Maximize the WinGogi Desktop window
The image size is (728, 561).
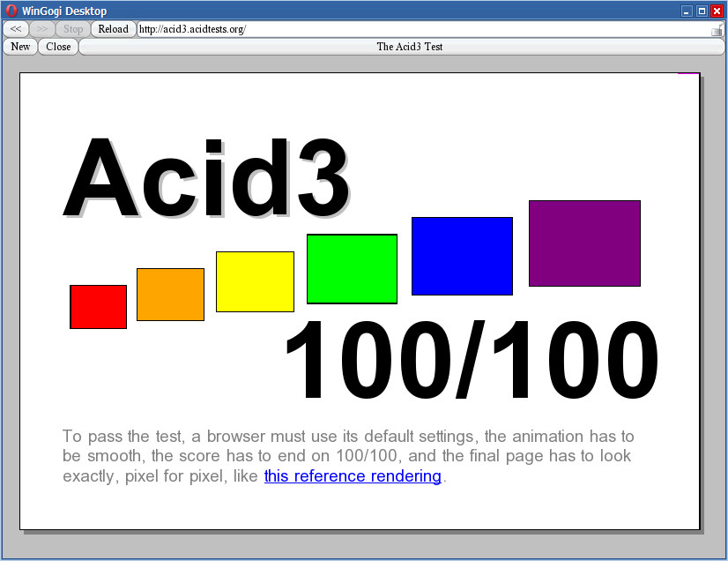tap(702, 11)
